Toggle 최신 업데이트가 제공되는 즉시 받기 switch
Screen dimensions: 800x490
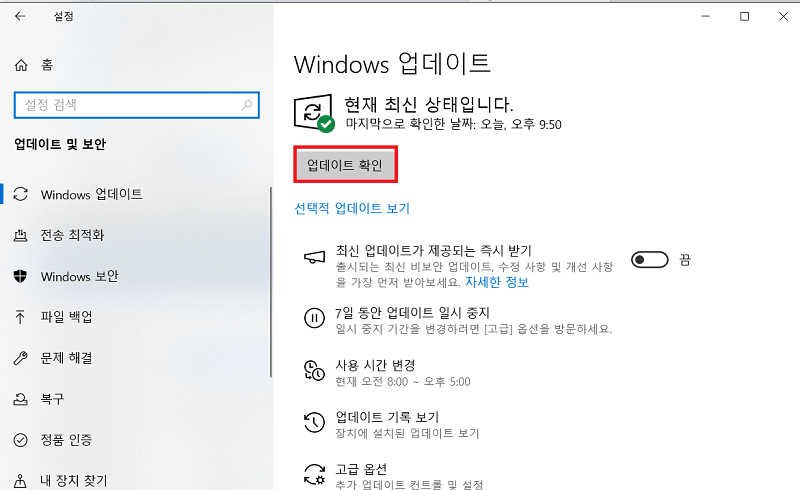pos(649,260)
